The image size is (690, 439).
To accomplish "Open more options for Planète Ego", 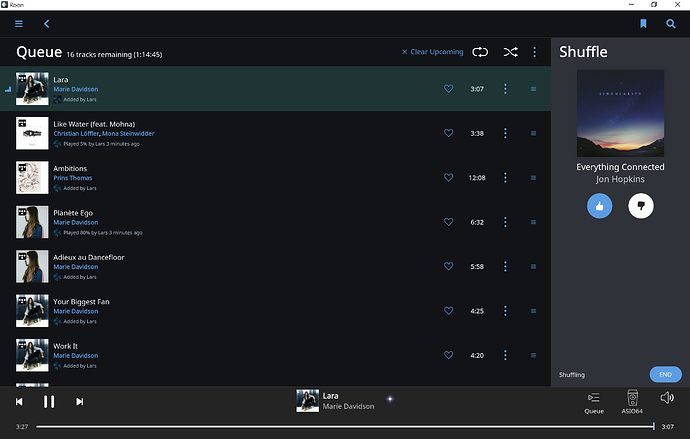I will pyautogui.click(x=505, y=222).
